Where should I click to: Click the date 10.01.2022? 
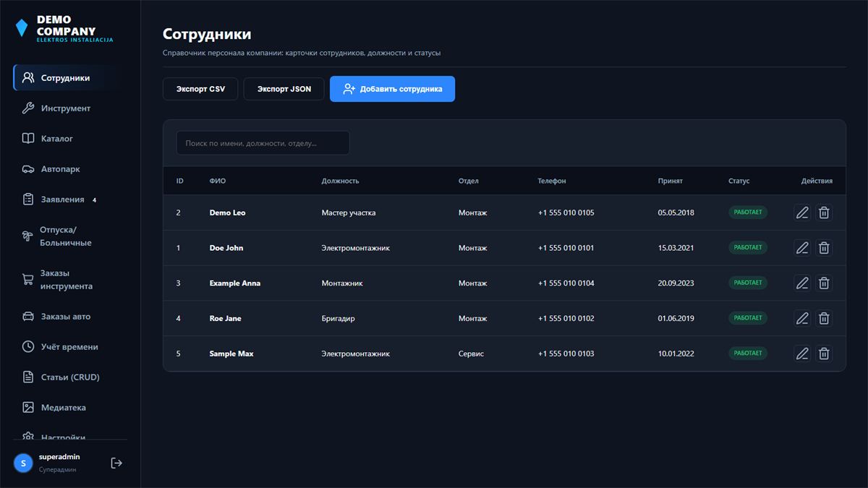coord(676,354)
